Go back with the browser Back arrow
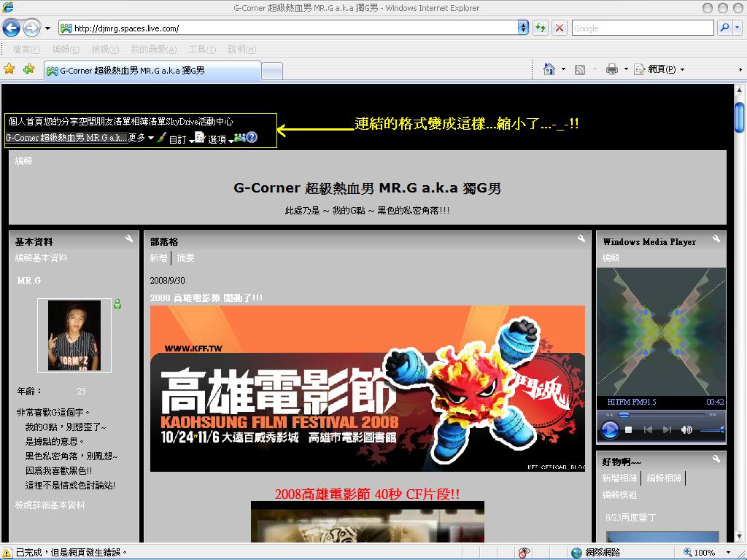Image resolution: width=747 pixels, height=560 pixels. click(x=11, y=28)
